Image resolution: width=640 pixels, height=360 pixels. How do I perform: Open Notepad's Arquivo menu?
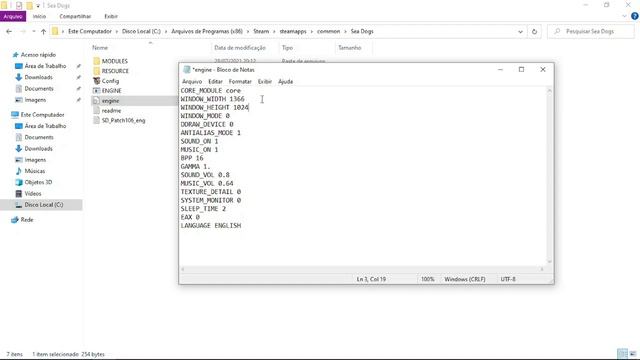tap(192, 82)
